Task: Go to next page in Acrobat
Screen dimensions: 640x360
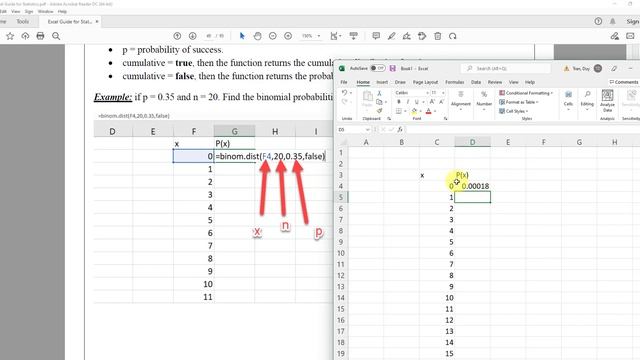Action: pyautogui.click(x=193, y=36)
